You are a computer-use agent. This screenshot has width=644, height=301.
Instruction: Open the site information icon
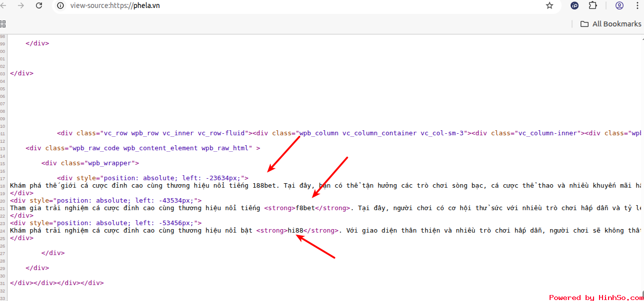point(60,5)
